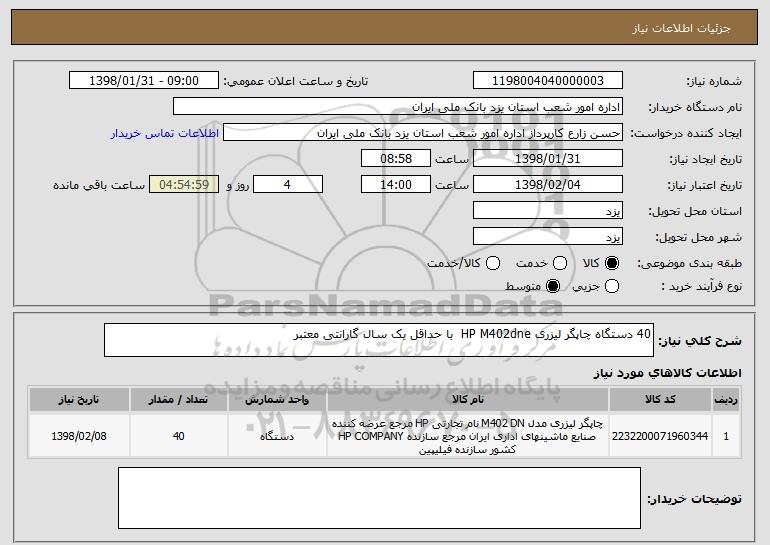Click the تعداد / مقدار column header
The height and width of the screenshot is (545, 770).
point(179,400)
